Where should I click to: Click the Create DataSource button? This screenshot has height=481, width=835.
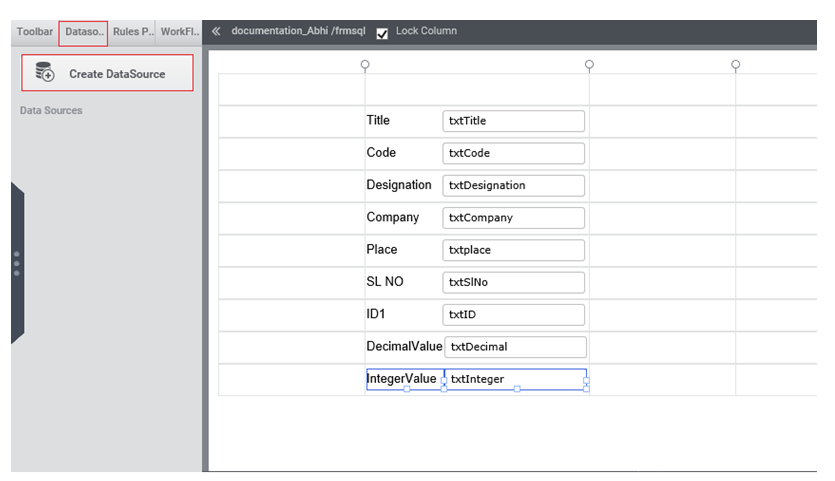click(108, 73)
